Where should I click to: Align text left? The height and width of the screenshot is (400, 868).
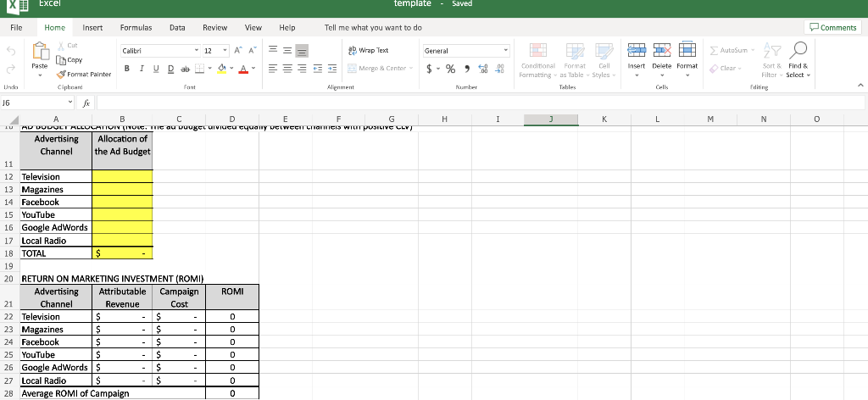(273, 69)
